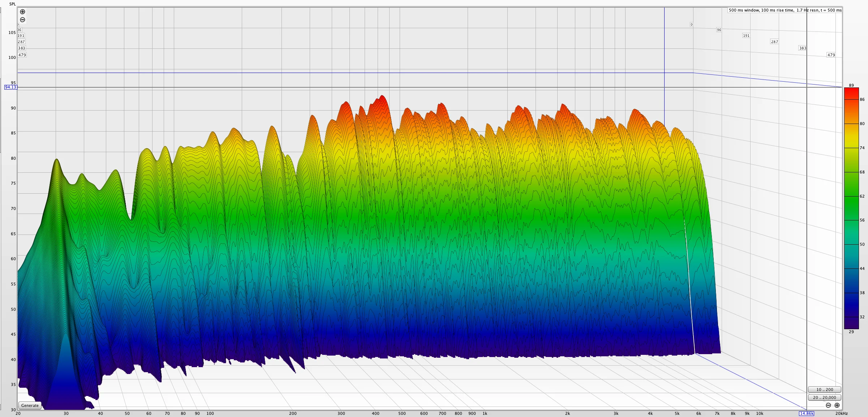Viewport: 868px width, 417px height.
Task: Click the 74 tick on the color scale
Action: pyautogui.click(x=862, y=148)
